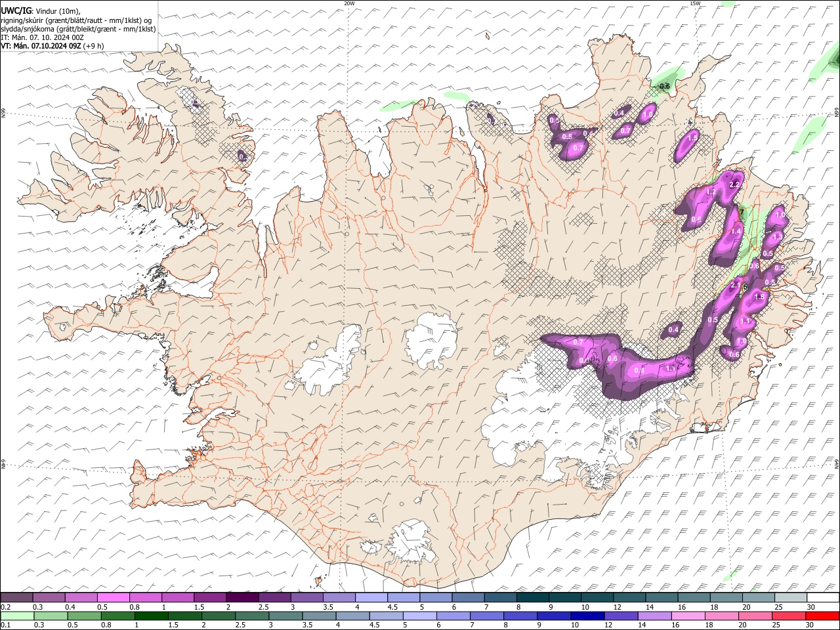Image resolution: width=840 pixels, height=630 pixels.
Task: Click the red lower legend swatch at 25
Action: (789, 616)
